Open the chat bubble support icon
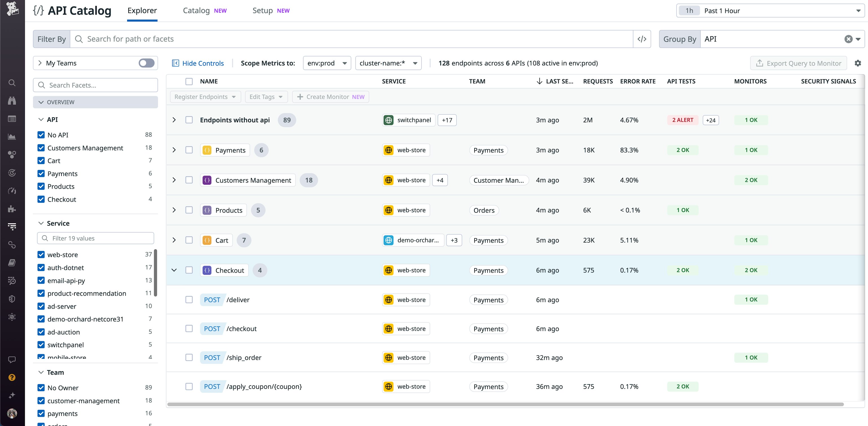The height and width of the screenshot is (426, 868). click(12, 359)
